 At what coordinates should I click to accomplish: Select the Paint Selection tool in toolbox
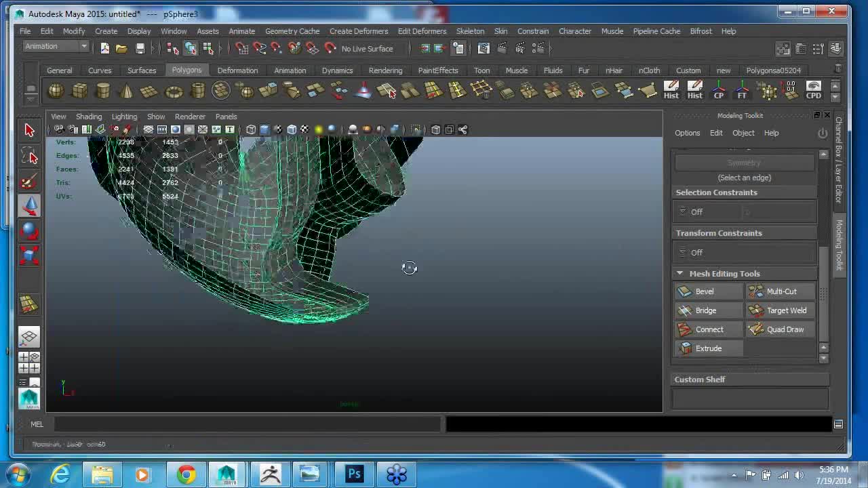(x=29, y=182)
